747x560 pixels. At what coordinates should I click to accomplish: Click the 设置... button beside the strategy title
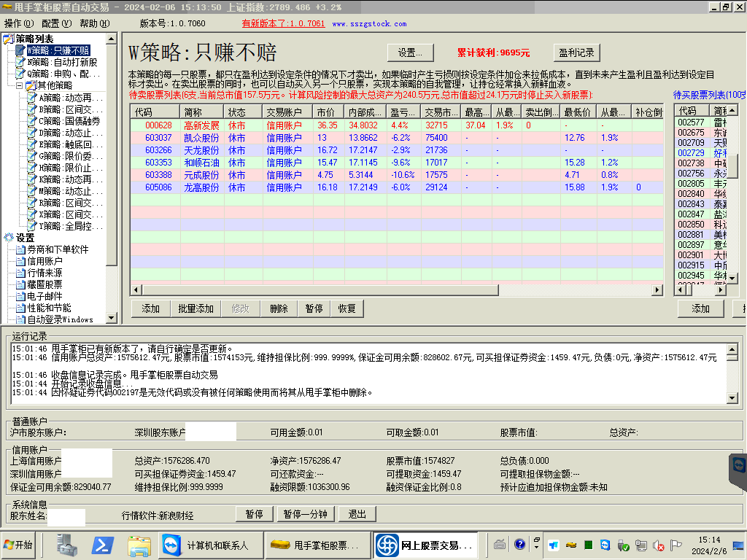point(410,52)
